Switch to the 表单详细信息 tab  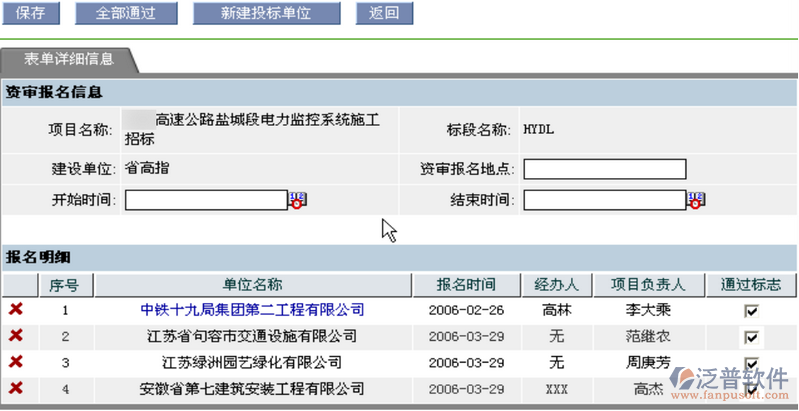pyautogui.click(x=69, y=59)
